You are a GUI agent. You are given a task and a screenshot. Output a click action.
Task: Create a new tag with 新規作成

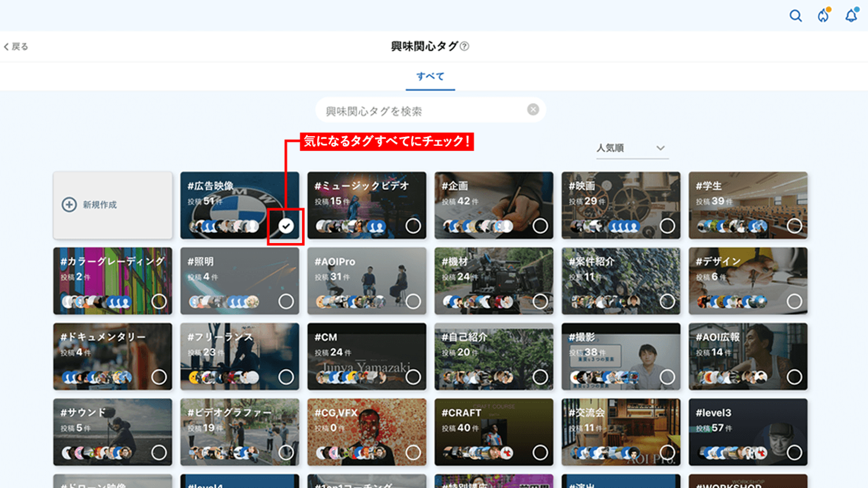(112, 205)
